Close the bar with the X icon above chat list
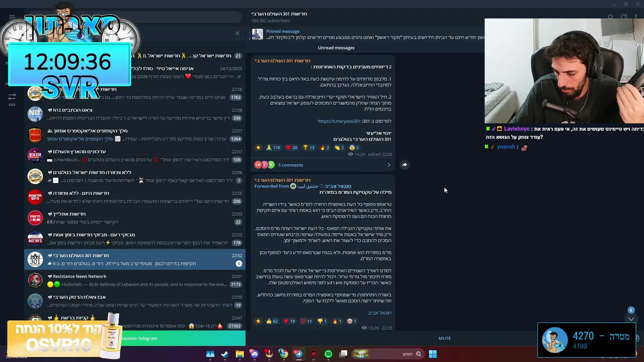The width and height of the screenshot is (644, 362). point(237,33)
